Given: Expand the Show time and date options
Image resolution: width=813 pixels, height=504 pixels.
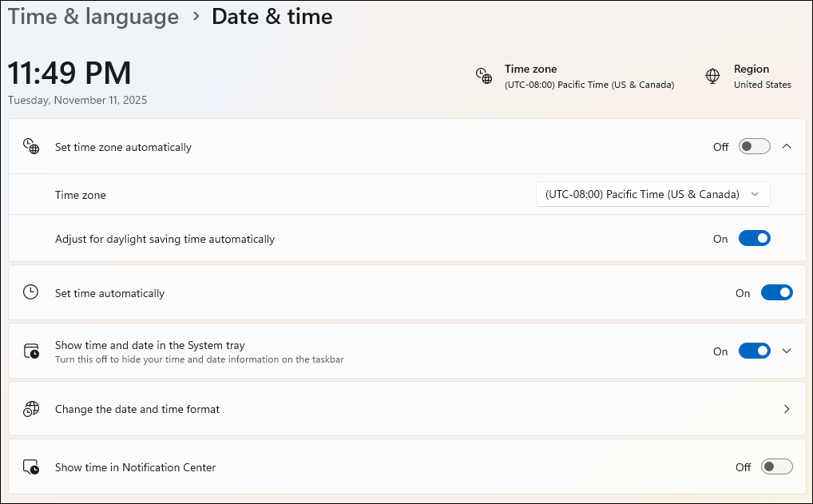Looking at the screenshot, I should point(786,351).
